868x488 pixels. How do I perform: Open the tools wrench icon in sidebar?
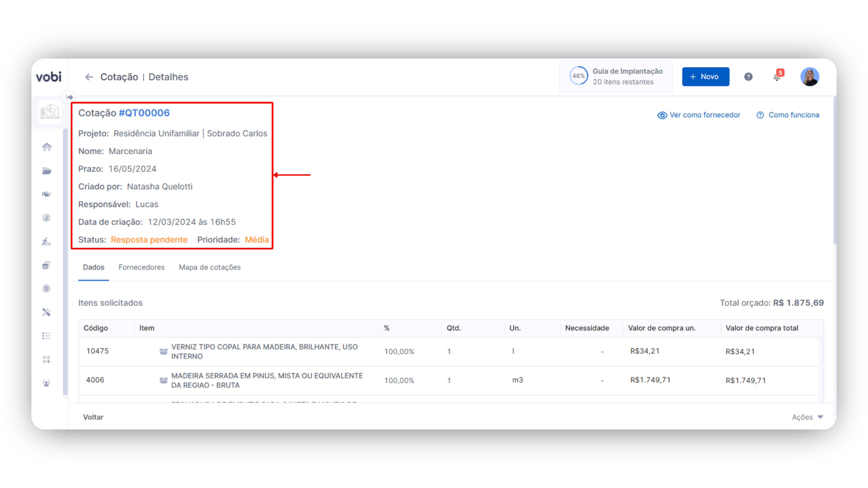pyautogui.click(x=47, y=312)
